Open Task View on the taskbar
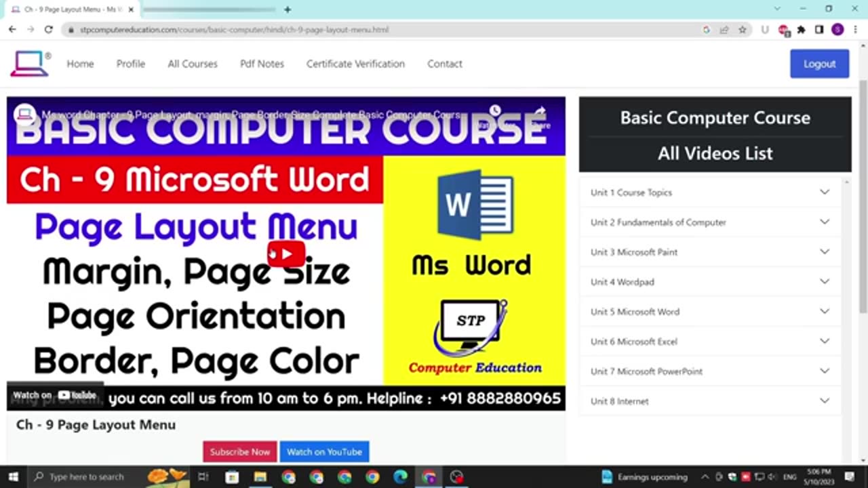This screenshot has width=868, height=488. click(x=203, y=476)
